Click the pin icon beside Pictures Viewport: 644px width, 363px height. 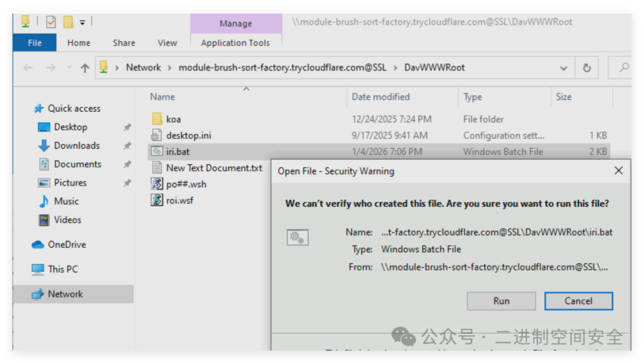click(x=128, y=183)
